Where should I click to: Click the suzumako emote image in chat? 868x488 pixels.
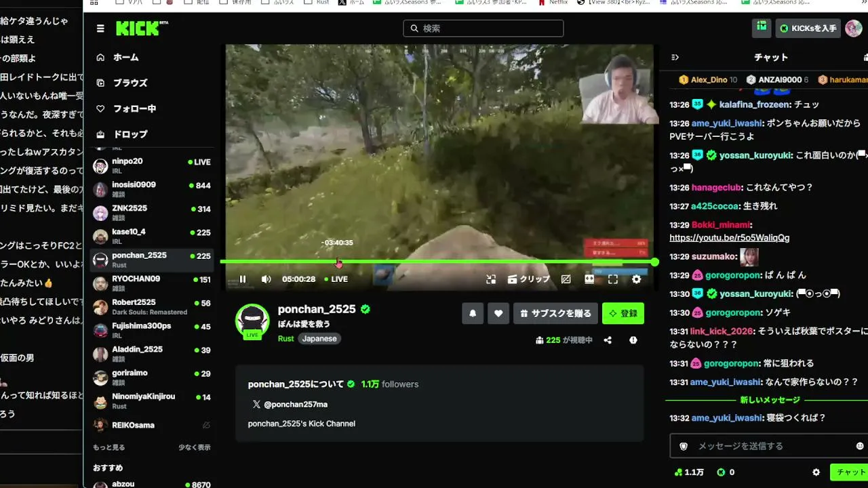tap(749, 257)
